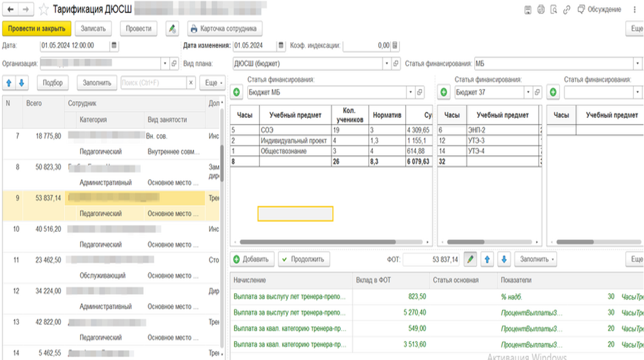Open the Бюджет 37 financing dropdown
This screenshot has height=360, width=644.
pyautogui.click(x=528, y=92)
